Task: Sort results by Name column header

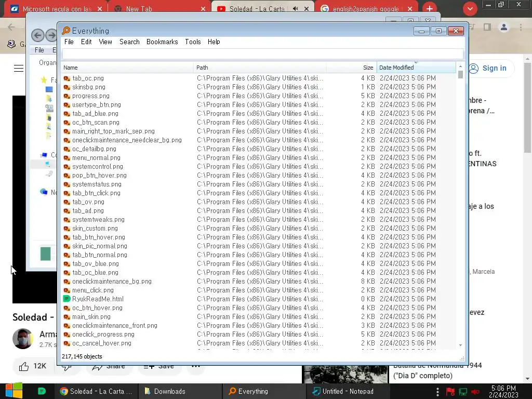Action: pyautogui.click(x=127, y=68)
